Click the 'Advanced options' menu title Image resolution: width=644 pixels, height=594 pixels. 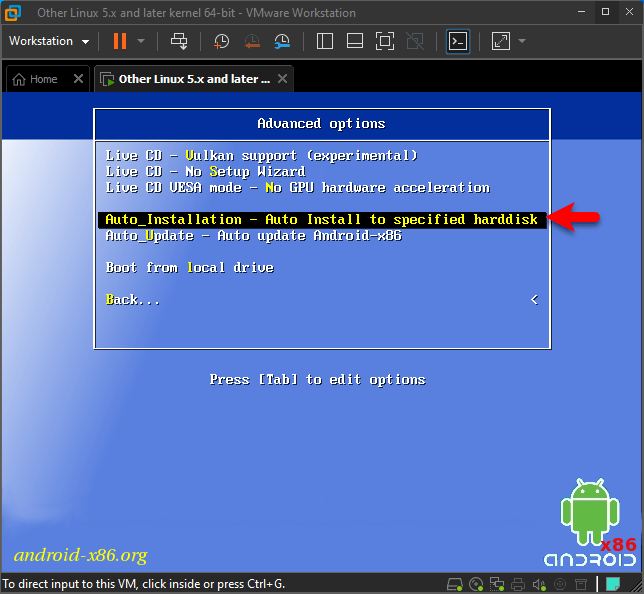(x=322, y=124)
